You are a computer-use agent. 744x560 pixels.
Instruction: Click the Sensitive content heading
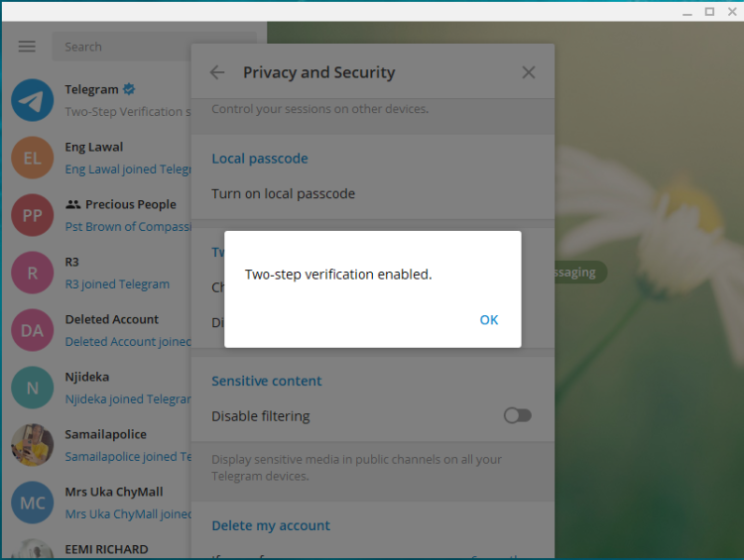266,381
